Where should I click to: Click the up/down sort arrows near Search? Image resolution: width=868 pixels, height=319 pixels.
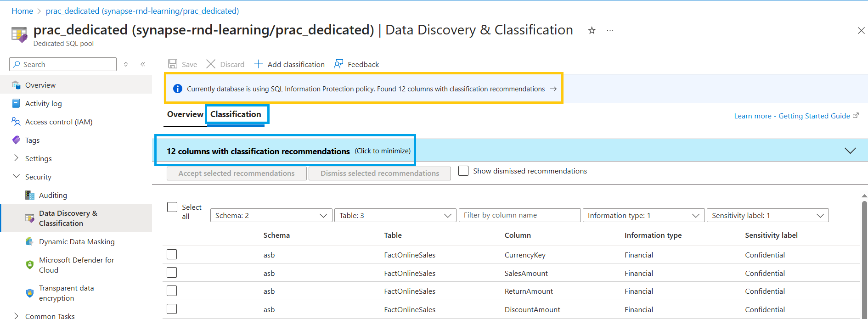[x=126, y=64]
